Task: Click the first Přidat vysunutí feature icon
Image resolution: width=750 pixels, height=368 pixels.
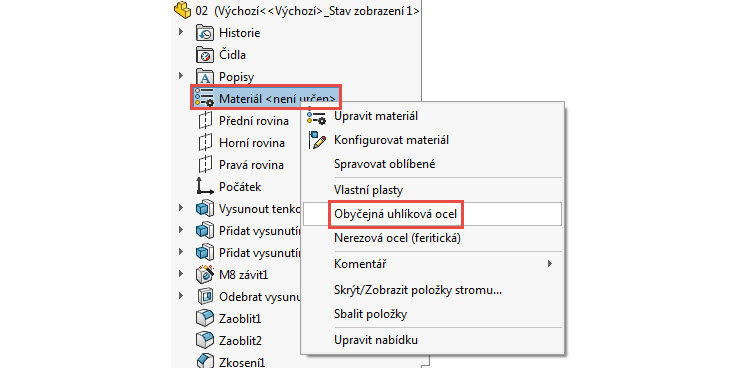Action: click(x=205, y=230)
